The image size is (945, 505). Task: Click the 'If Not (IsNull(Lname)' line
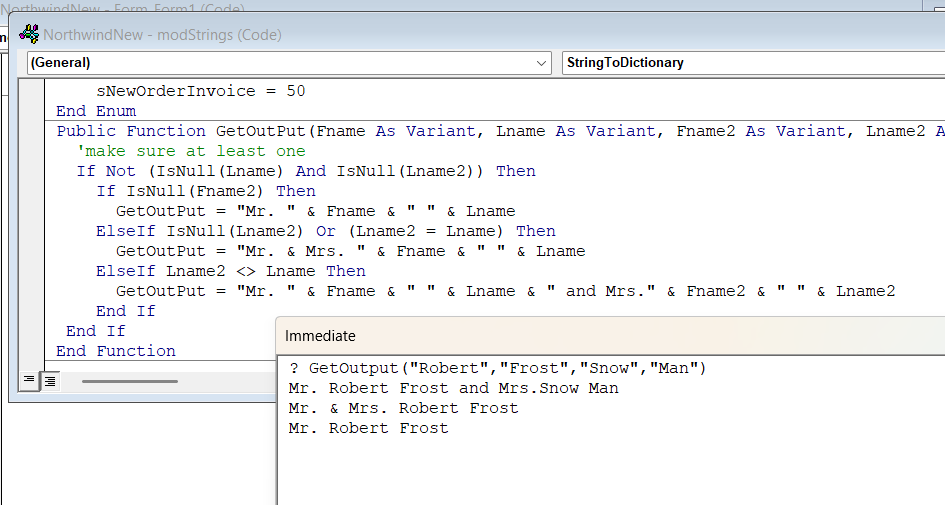point(306,171)
